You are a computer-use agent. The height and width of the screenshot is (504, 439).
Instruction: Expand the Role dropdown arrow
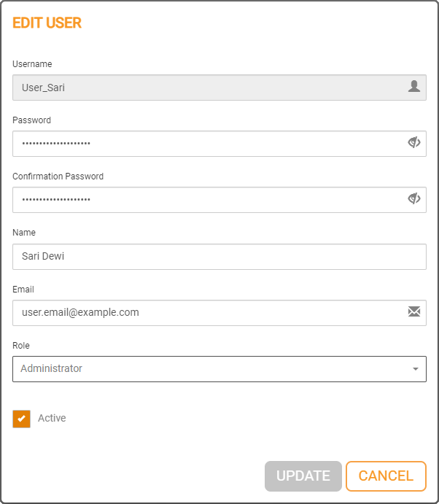click(416, 369)
